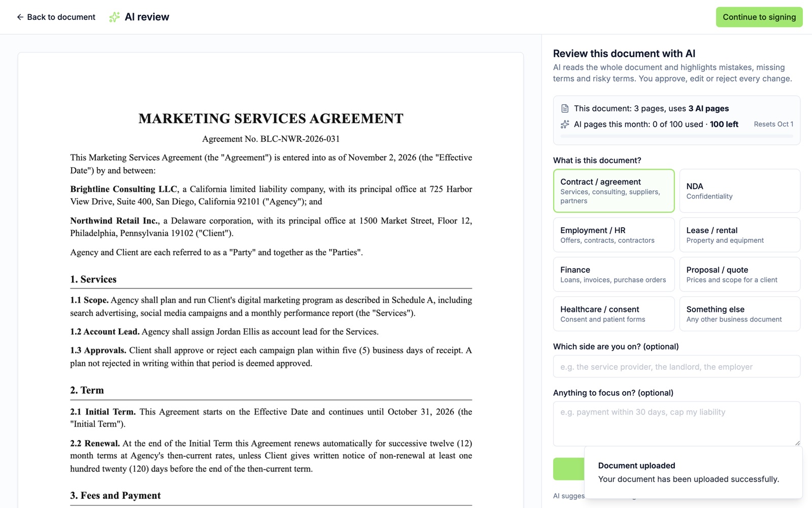Image resolution: width=812 pixels, height=508 pixels.
Task: Click the AI pages sparkle icon
Action: 565,124
